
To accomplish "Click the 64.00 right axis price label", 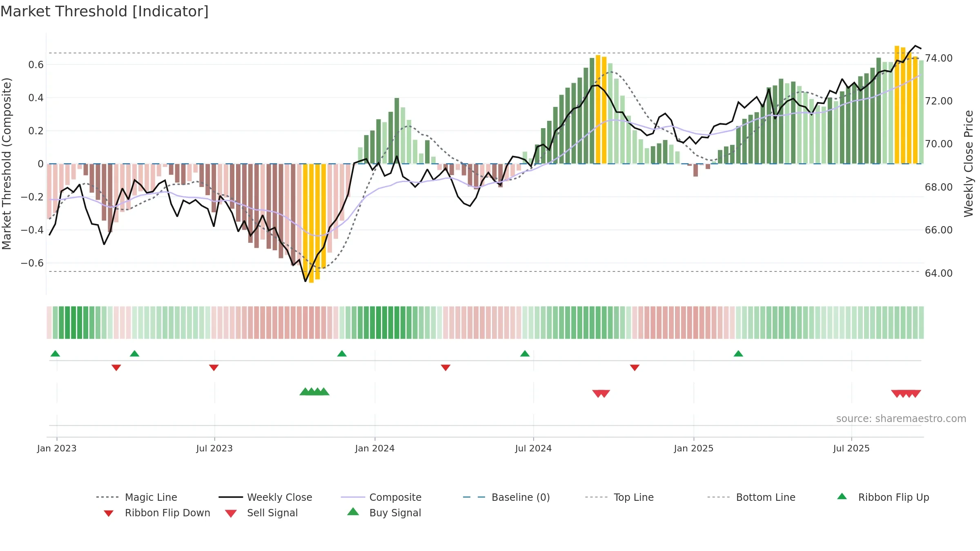I will coord(939,273).
